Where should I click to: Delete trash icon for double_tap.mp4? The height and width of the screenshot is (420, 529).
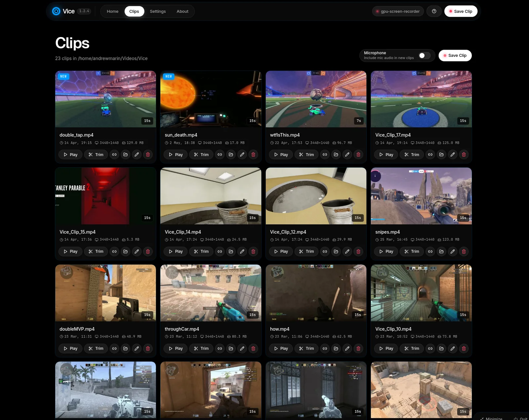click(x=148, y=154)
